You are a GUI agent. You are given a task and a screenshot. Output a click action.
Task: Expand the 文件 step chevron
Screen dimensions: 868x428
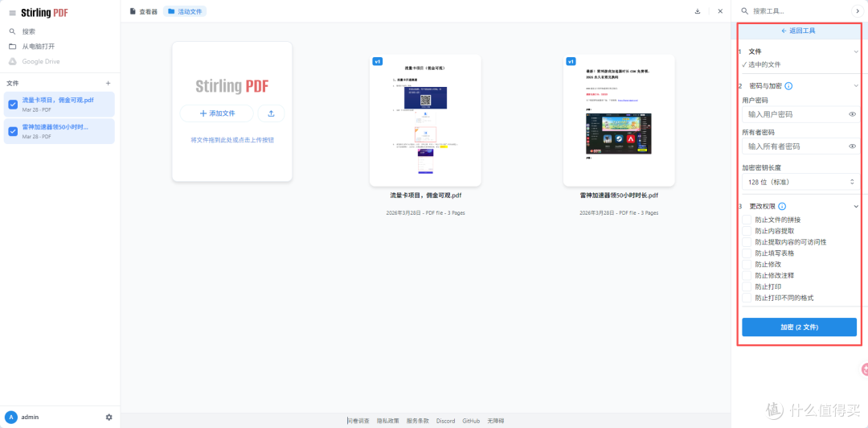tap(856, 51)
